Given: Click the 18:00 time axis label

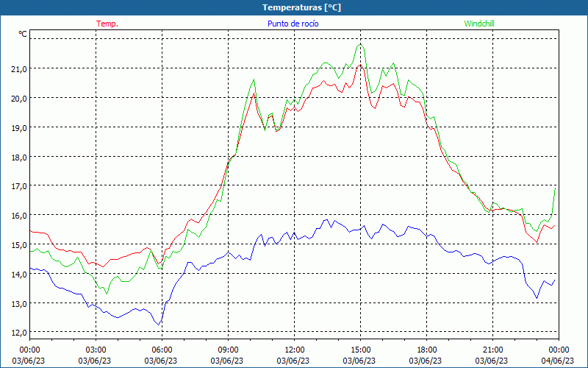Looking at the screenshot, I should click(x=426, y=350).
